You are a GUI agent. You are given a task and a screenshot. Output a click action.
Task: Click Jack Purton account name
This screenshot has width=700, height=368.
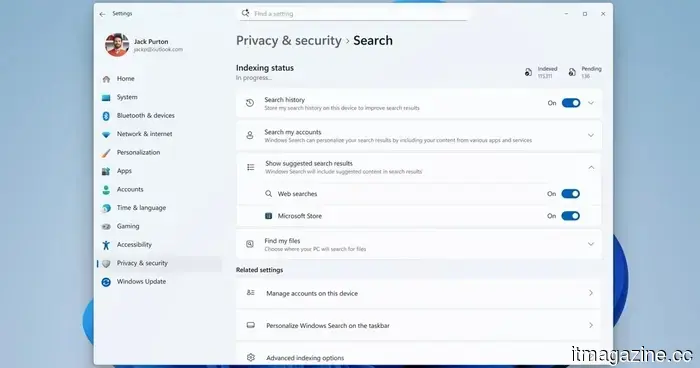pos(151,42)
